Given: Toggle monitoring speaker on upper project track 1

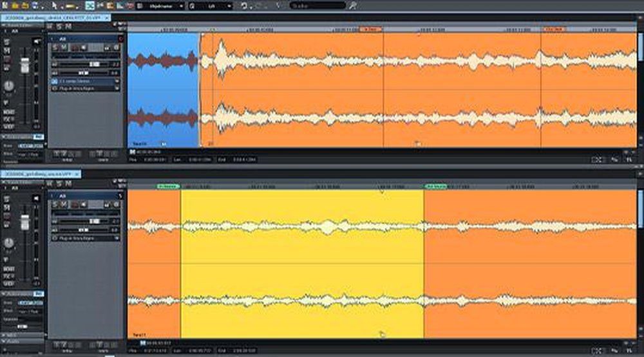Looking at the screenshot, I should 83,48.
